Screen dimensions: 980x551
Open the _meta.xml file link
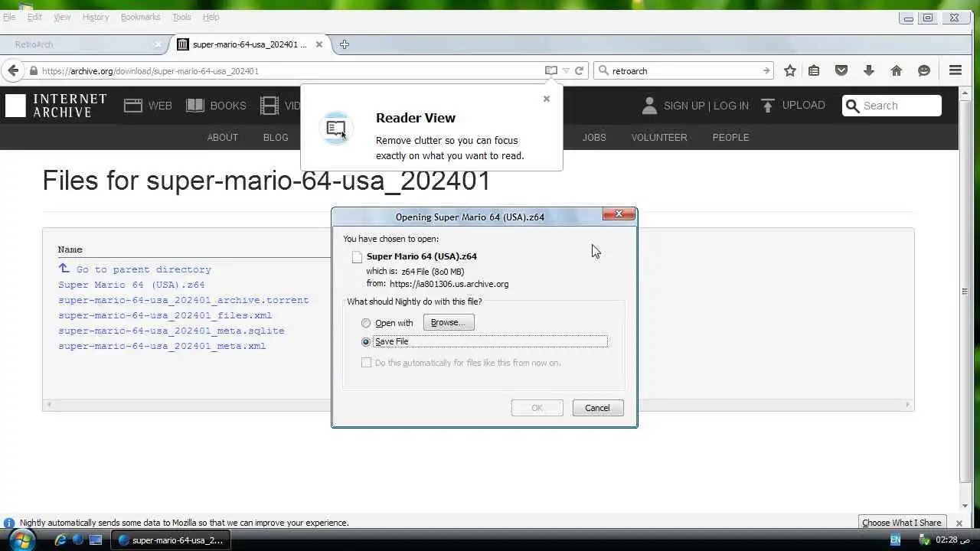(162, 346)
